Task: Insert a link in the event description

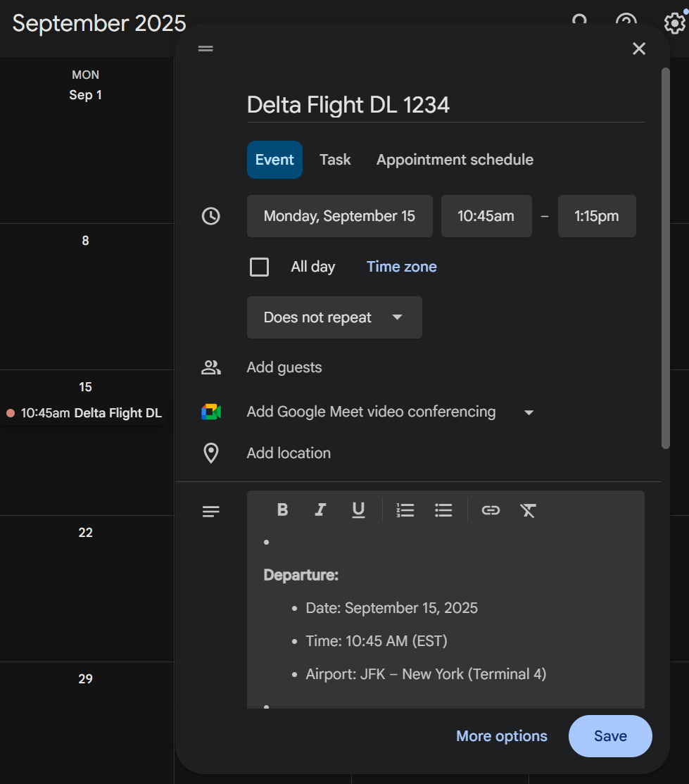Action: [x=491, y=510]
